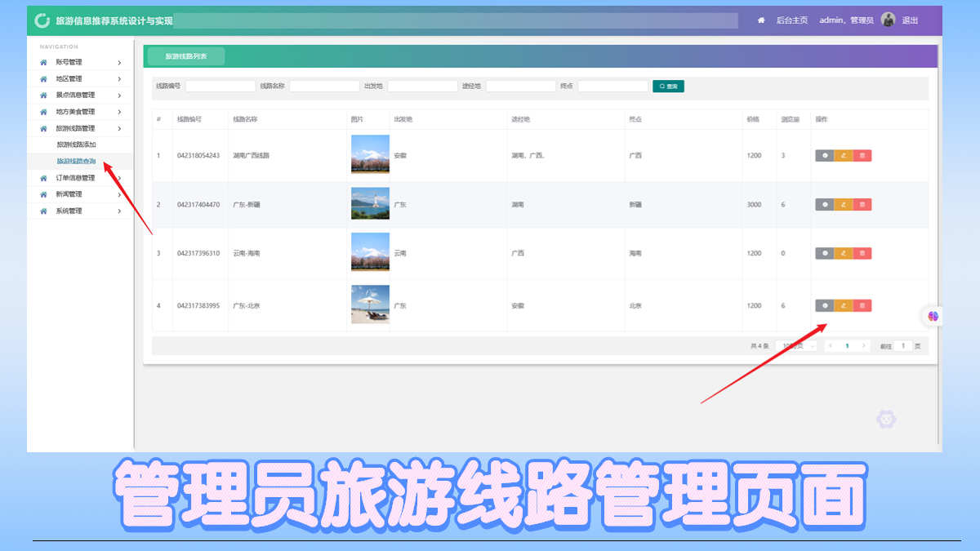Expand the 新闻管理 chevron
Viewport: 980px width, 551px height.
pos(119,194)
